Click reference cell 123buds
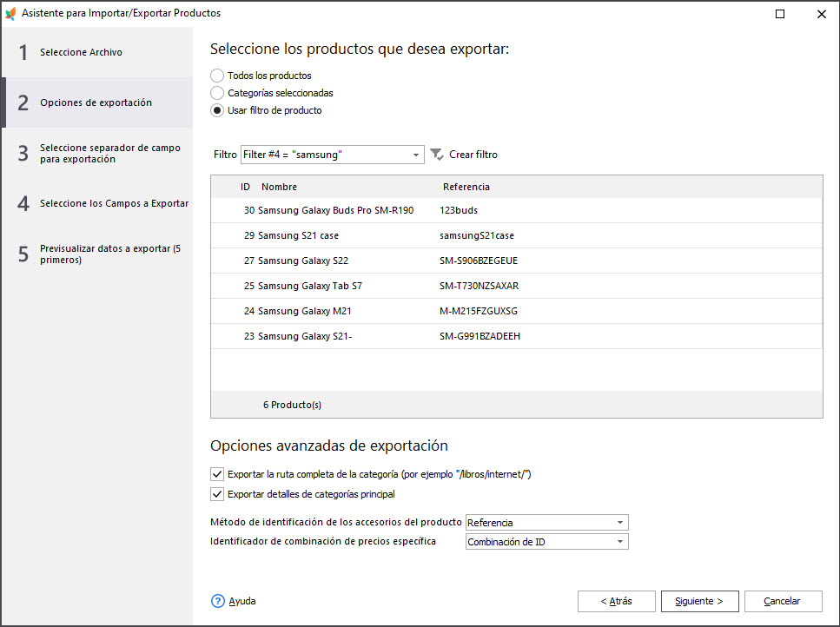840x627 pixels. 459,210
